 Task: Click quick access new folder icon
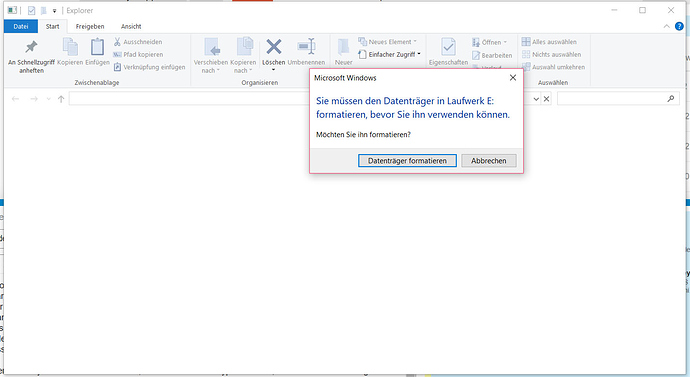click(x=44, y=11)
